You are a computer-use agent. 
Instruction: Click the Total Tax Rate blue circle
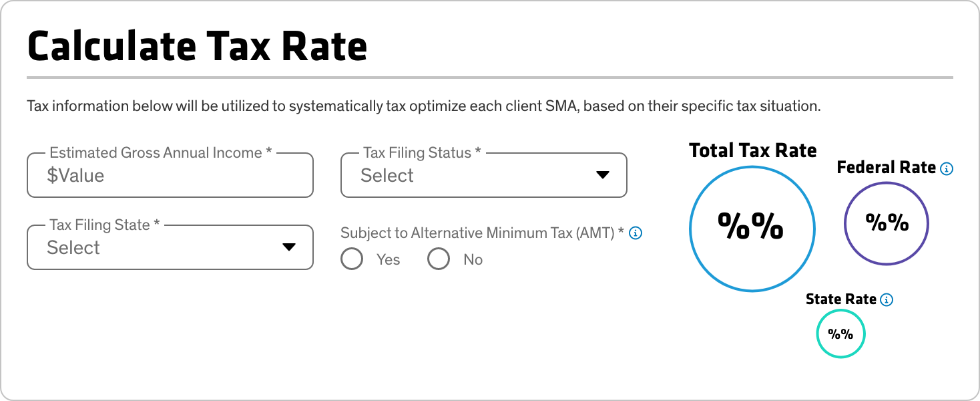point(752,228)
